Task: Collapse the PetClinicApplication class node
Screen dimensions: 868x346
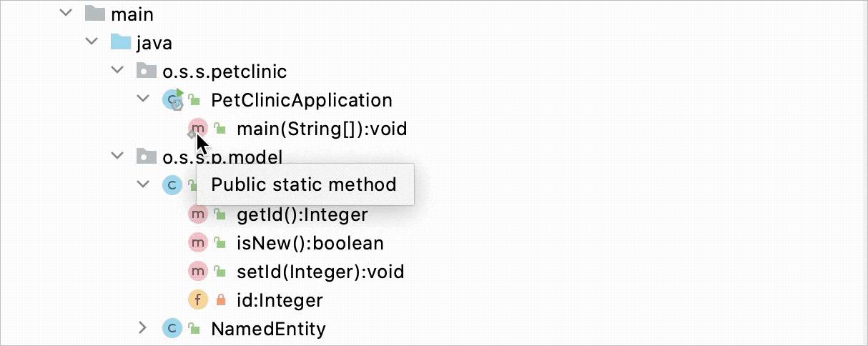Action: pos(143,100)
